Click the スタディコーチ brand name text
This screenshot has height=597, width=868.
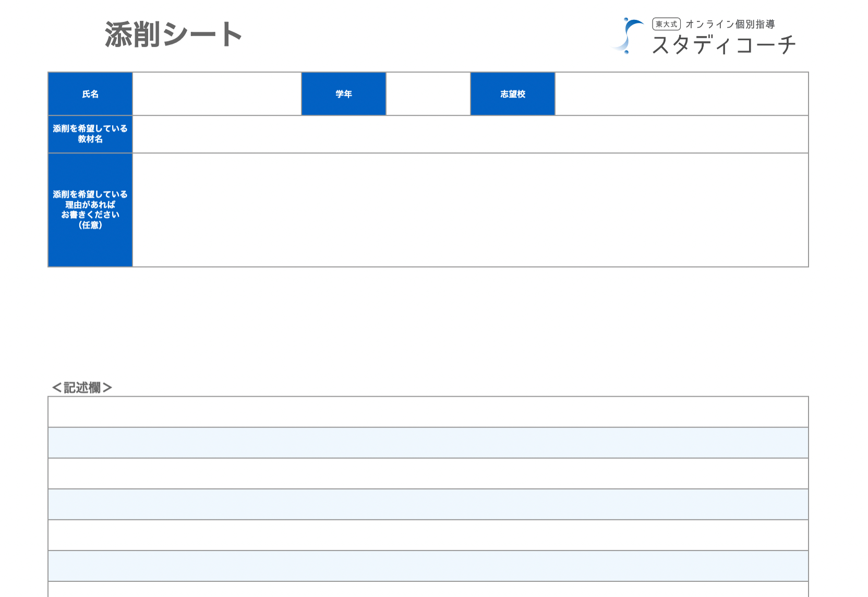[724, 45]
